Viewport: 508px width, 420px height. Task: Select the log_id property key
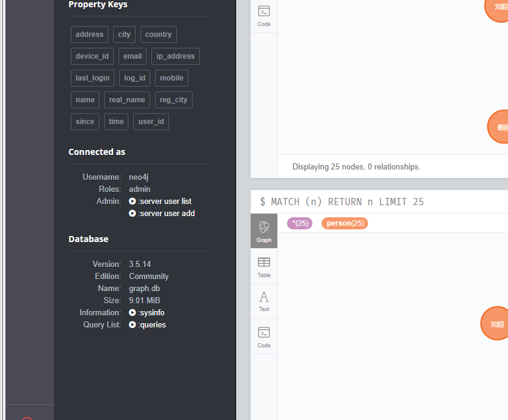134,78
